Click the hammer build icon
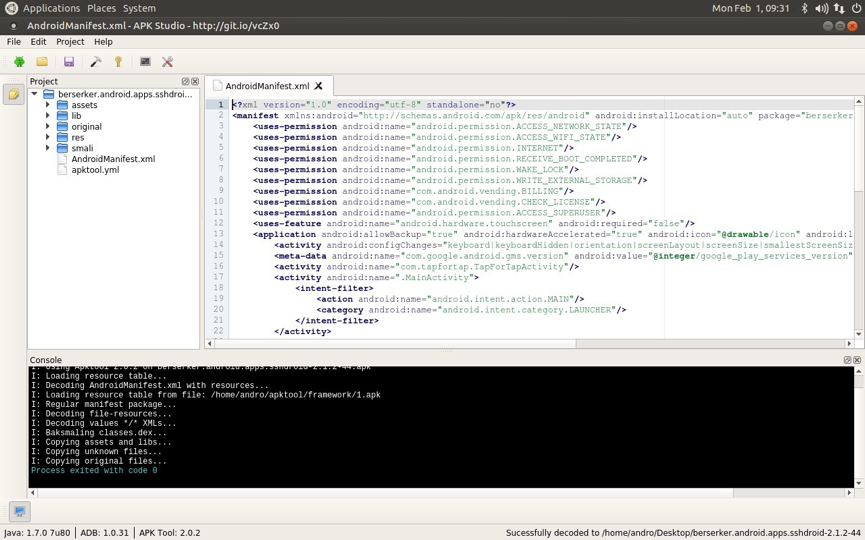 pos(96,62)
